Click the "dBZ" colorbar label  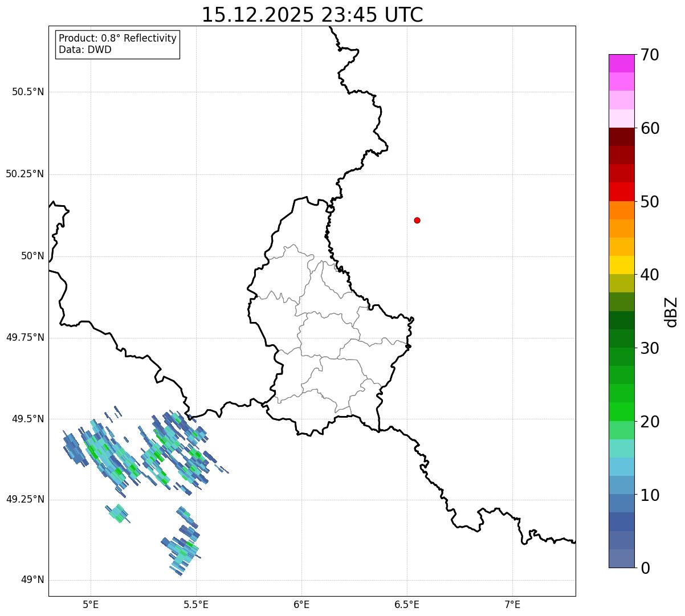671,312
